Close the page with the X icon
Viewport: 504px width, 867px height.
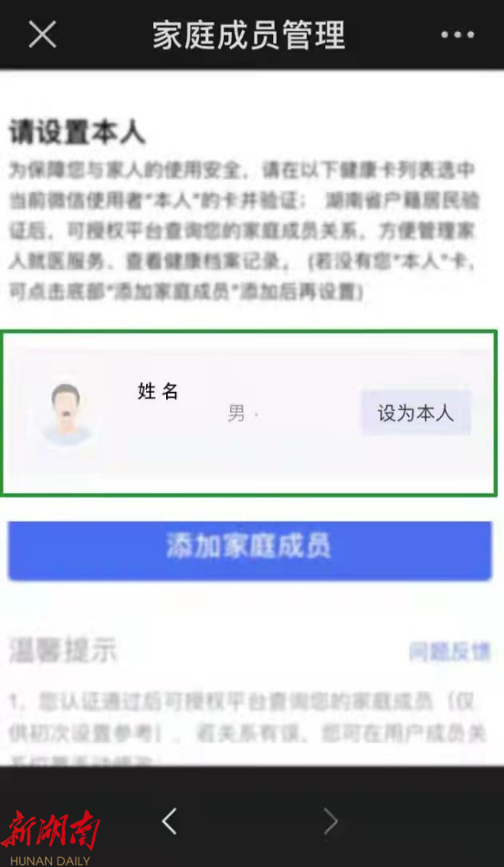click(43, 35)
